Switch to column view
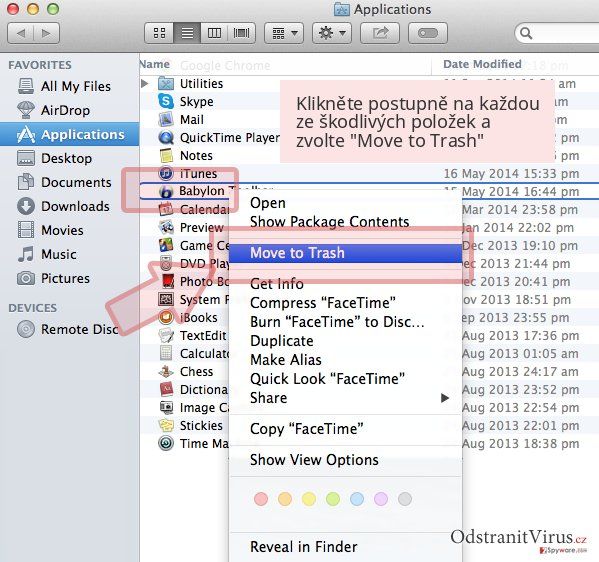 (214, 33)
